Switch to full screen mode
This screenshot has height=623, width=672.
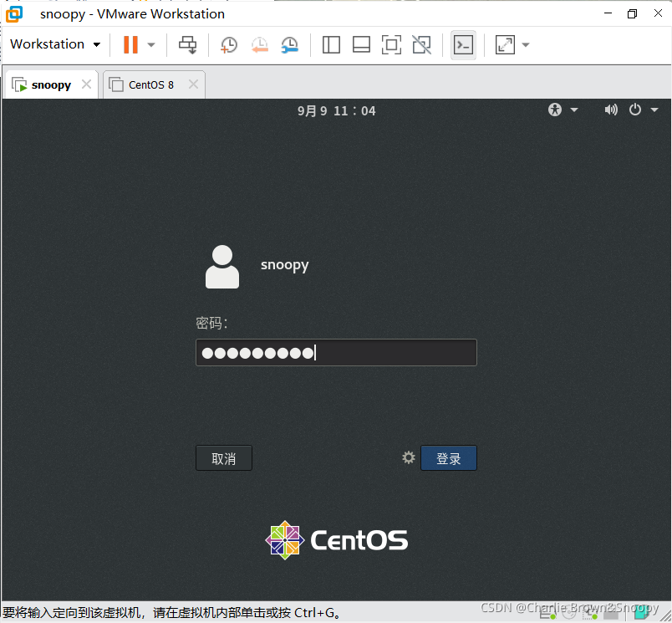click(x=391, y=44)
